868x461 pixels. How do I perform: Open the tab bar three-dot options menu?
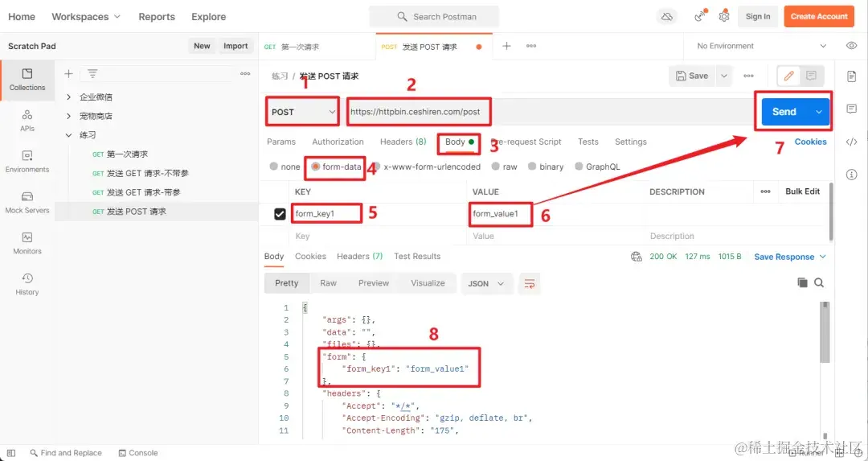[x=531, y=46]
